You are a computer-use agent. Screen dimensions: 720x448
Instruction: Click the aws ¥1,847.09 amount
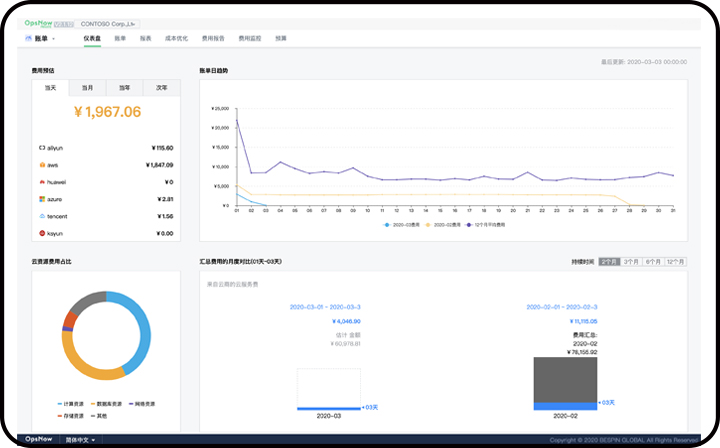159,165
